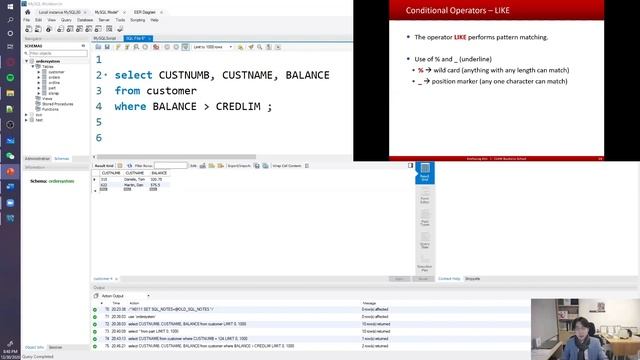
Task: Select the Result Grid side panel button
Action: click(x=425, y=173)
